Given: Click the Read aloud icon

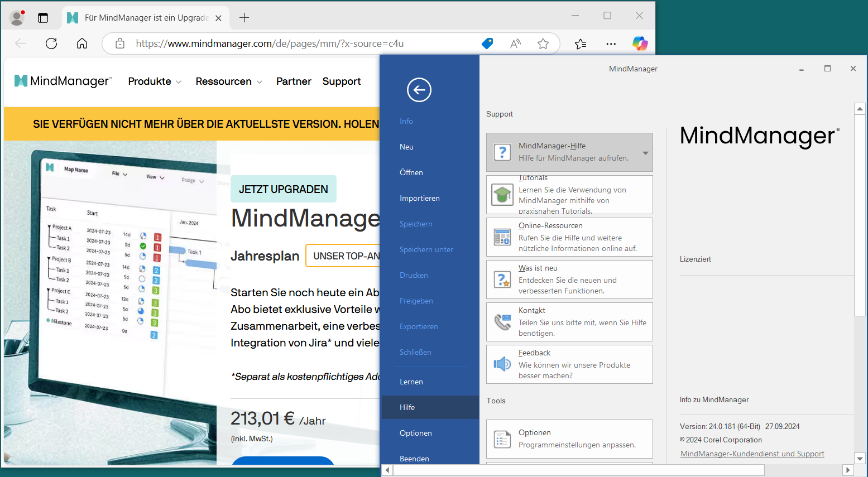Looking at the screenshot, I should 515,44.
